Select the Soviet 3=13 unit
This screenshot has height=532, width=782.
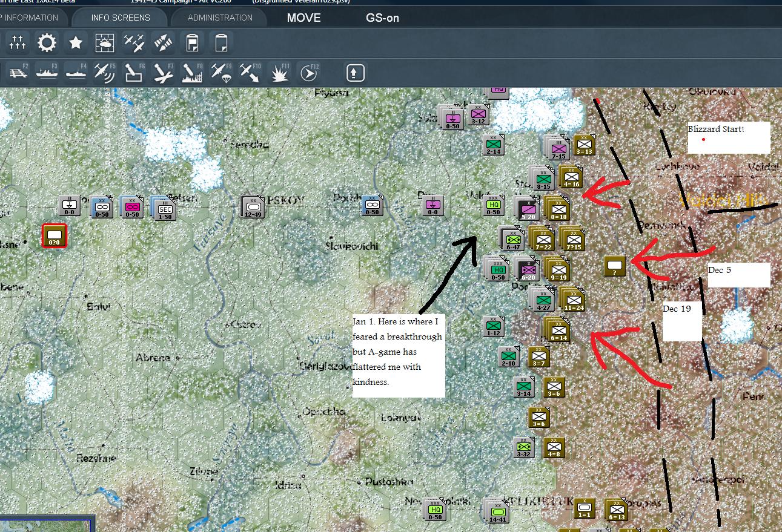[x=585, y=145]
